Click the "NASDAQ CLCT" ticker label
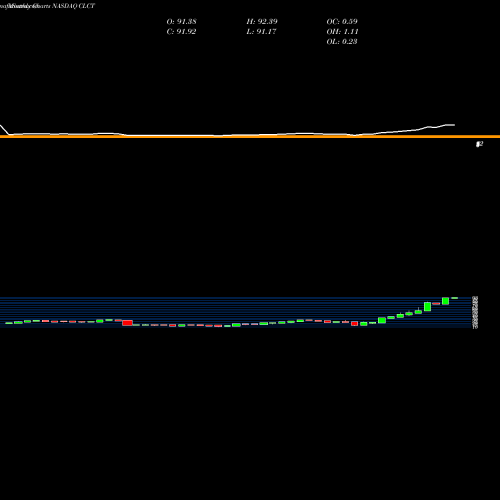Screen dimensions: 500x500 click(x=73, y=6)
